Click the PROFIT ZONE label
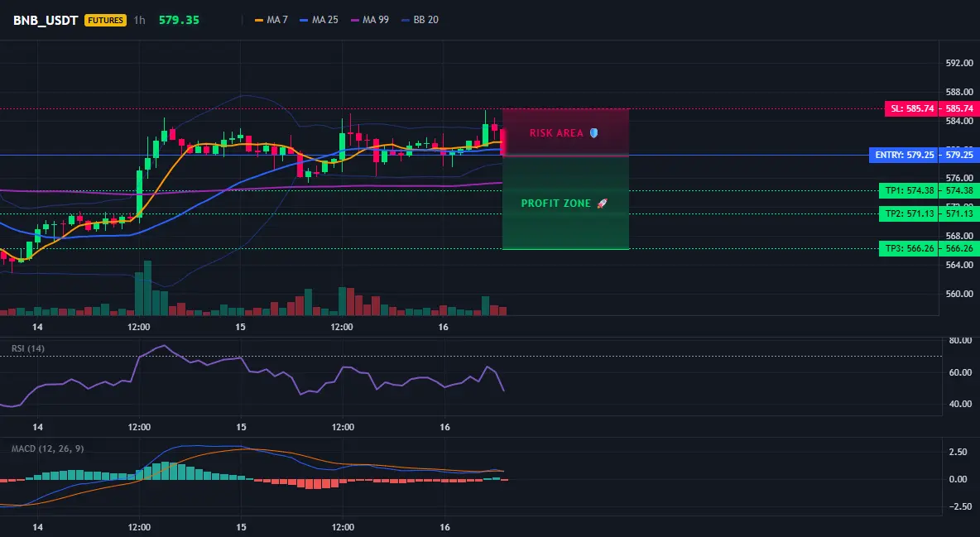Screen dimensions: 980x537 555,204
